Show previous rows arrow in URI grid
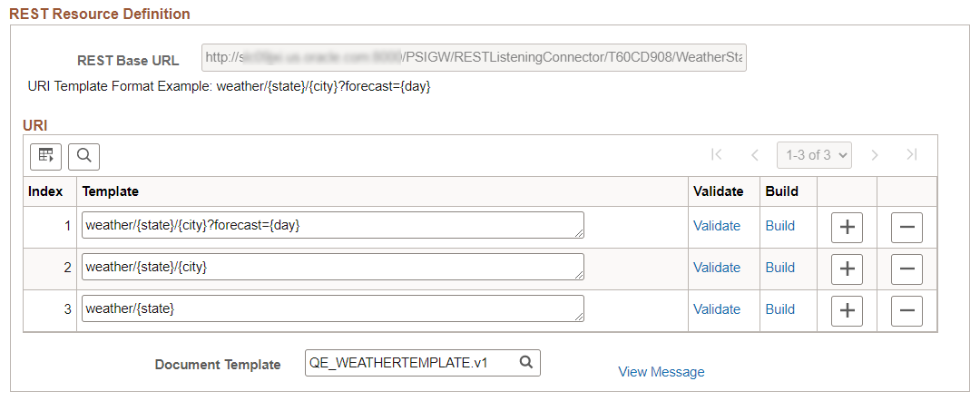This screenshot has height=401, width=980. pos(754,155)
